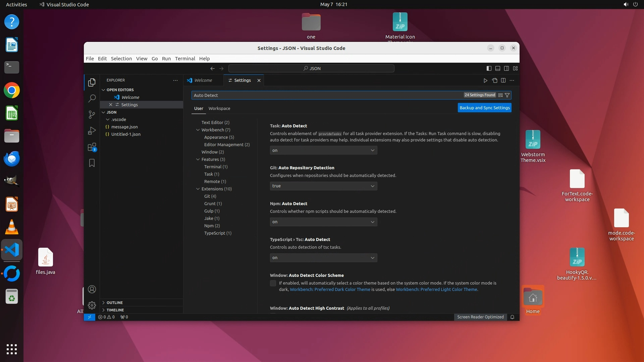The height and width of the screenshot is (362, 644).
Task: Toggle the bottom panel layout button
Action: (498, 68)
